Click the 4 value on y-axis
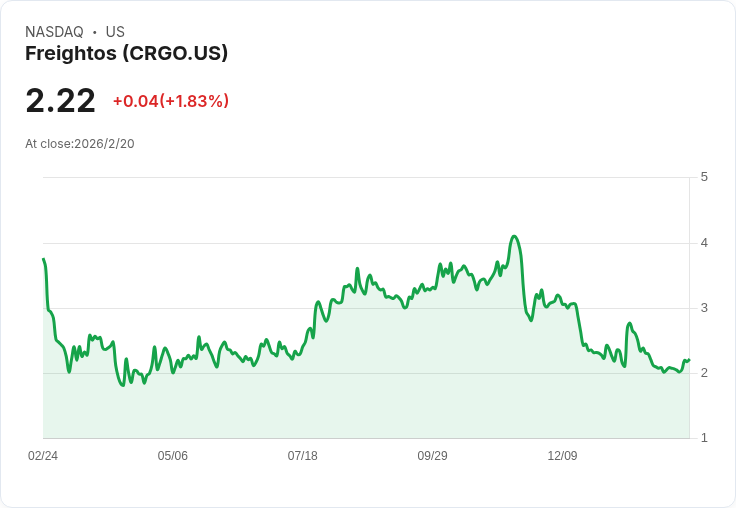Screen dimensions: 736x508 [704, 243]
